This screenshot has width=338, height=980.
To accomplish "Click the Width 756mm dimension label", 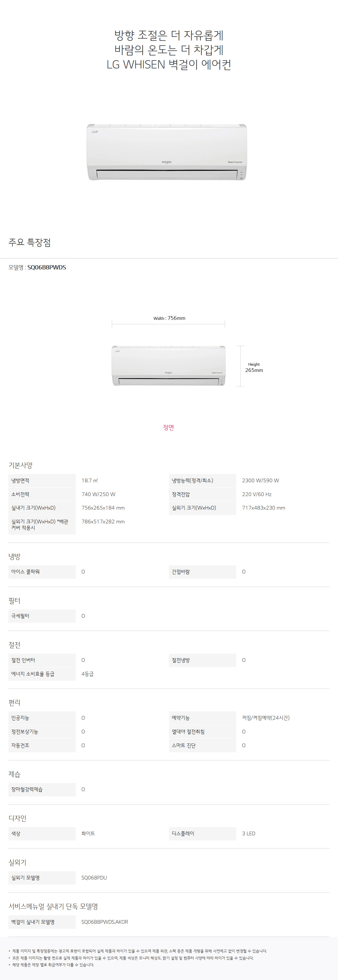I will tap(169, 318).
